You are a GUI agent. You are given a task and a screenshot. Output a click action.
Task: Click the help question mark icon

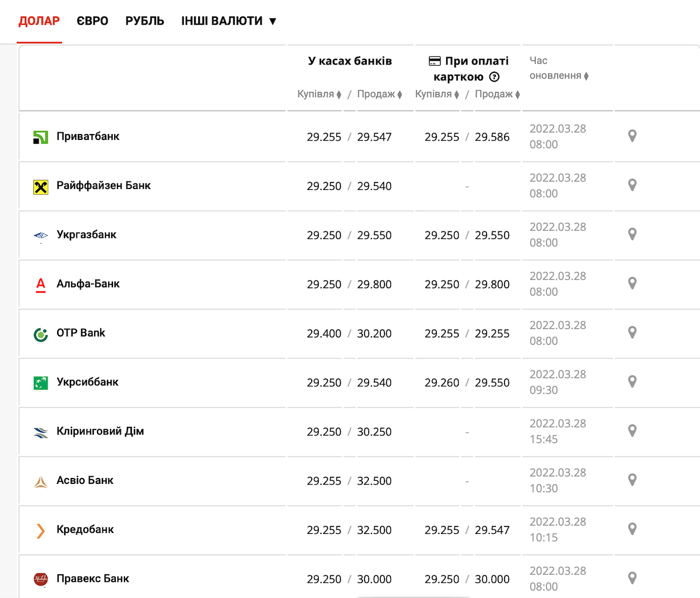(494, 77)
